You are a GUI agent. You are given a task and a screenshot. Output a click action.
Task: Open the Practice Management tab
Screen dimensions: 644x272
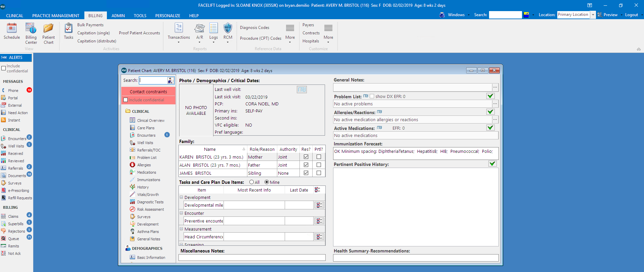(56, 16)
